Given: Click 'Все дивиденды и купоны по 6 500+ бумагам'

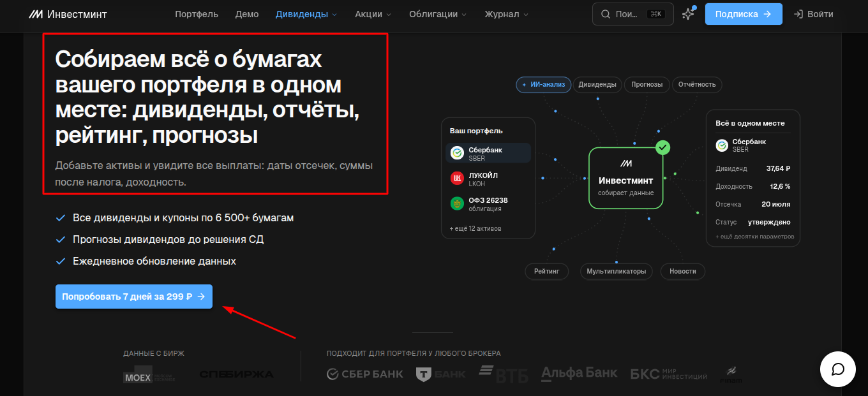Looking at the screenshot, I should coord(183,218).
